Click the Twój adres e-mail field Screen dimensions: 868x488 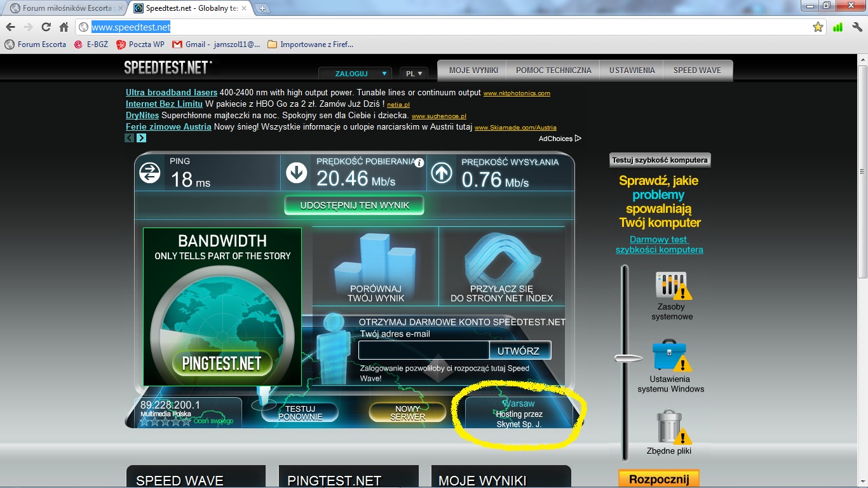tap(423, 351)
